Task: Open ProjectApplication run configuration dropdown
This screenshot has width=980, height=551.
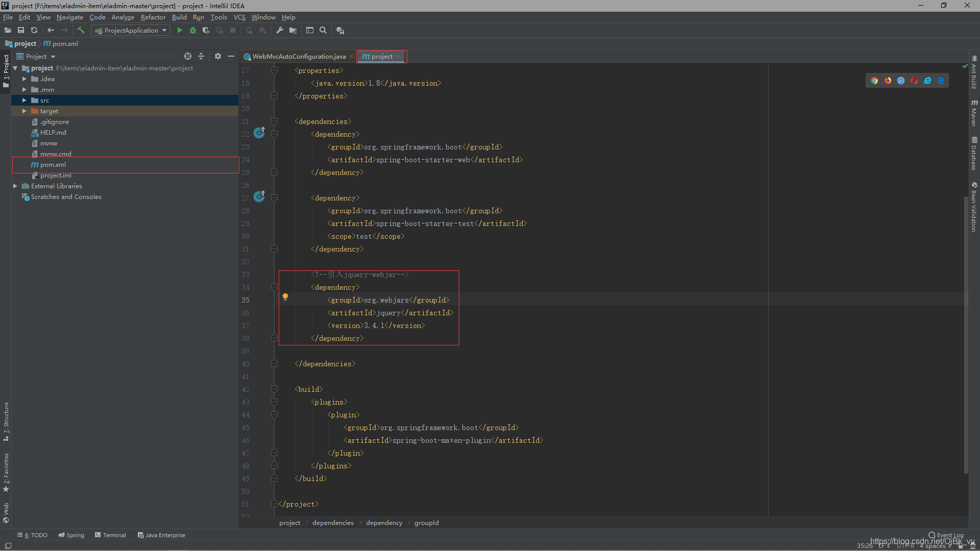Action: pyautogui.click(x=131, y=31)
